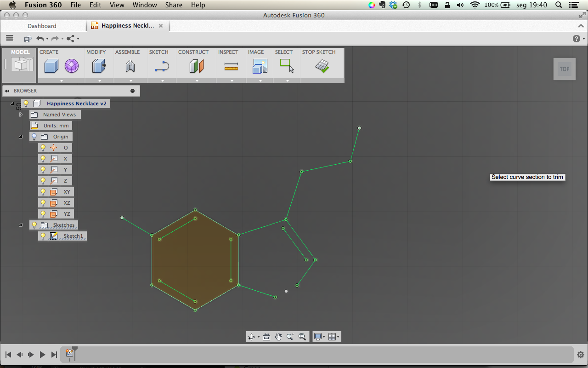The width and height of the screenshot is (588, 368).
Task: Open the Create dropdown arrow
Action: [x=61, y=80]
